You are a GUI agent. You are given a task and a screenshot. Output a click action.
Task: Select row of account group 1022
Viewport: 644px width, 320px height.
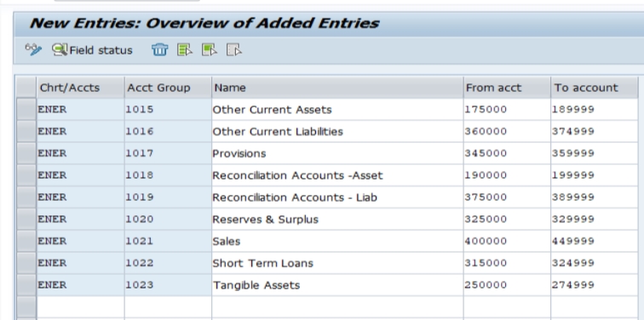pyautogui.click(x=26, y=263)
